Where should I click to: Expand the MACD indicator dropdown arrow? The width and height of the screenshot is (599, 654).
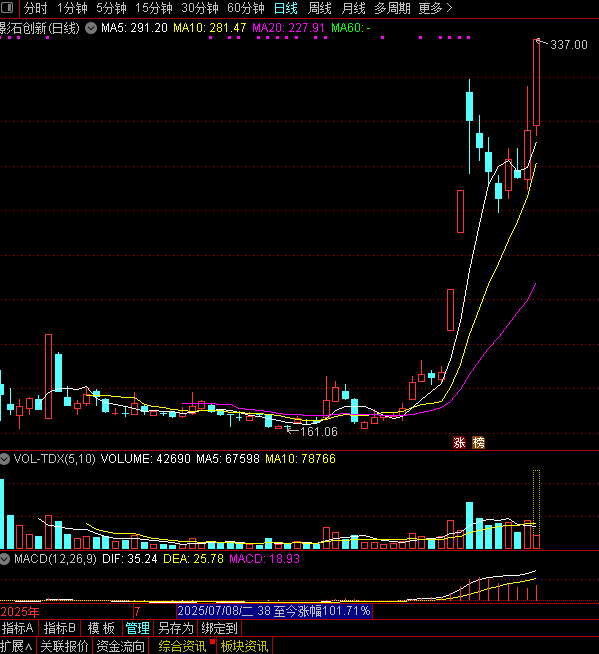5,559
